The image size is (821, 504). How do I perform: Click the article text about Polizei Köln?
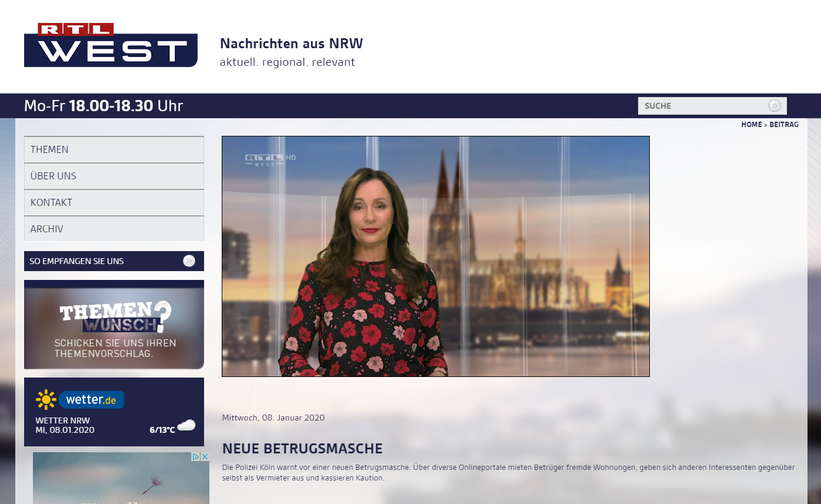click(x=509, y=473)
